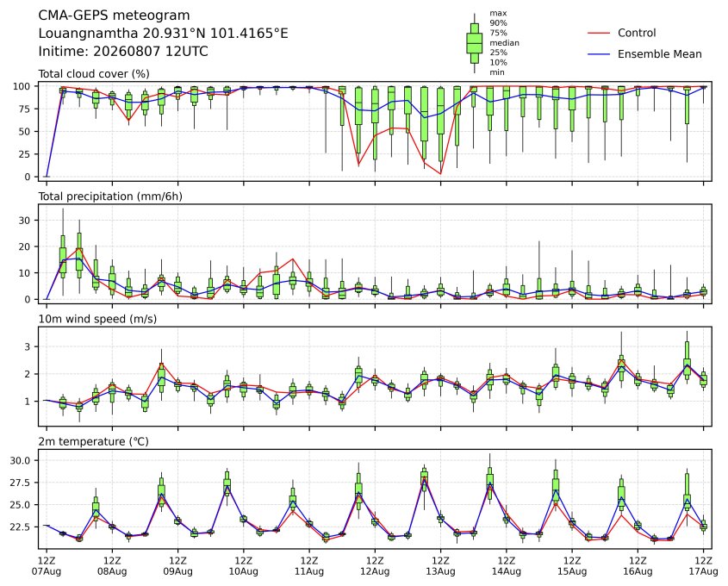
Task: Click the 90% label in the legend
Action: click(x=498, y=23)
